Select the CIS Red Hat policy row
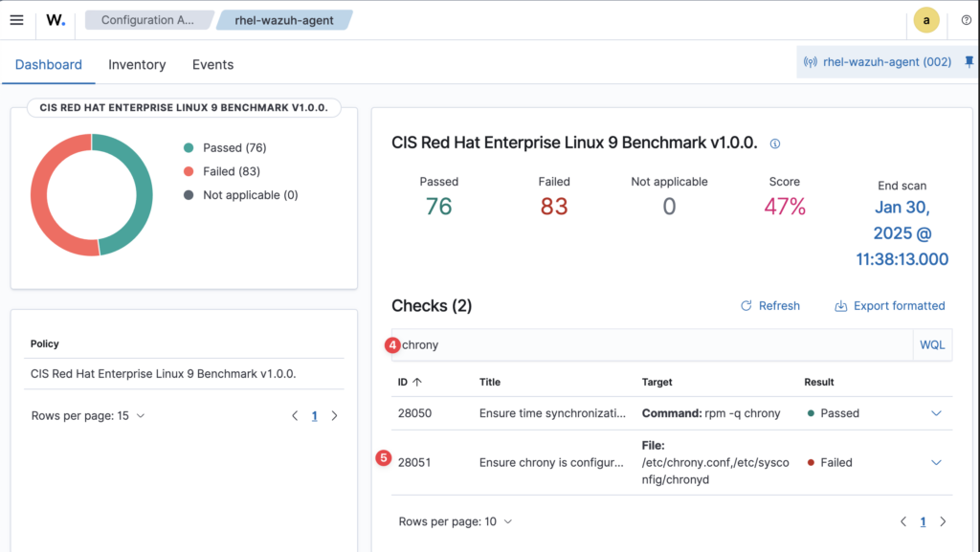980x552 pixels. [184, 374]
